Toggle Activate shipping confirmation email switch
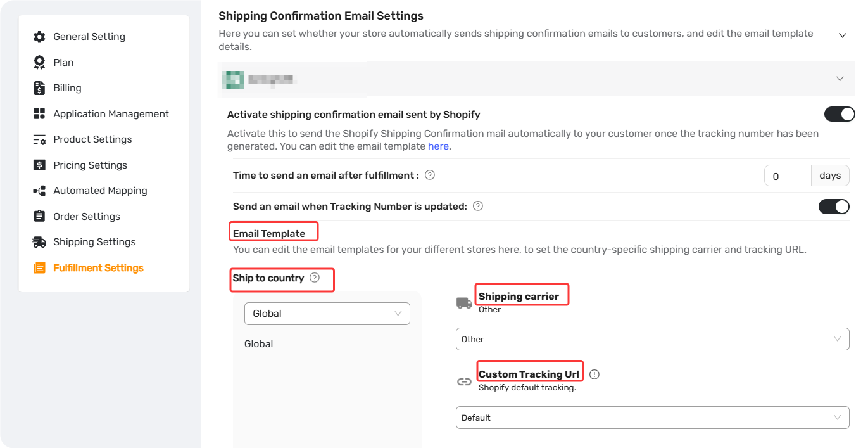This screenshot has height=448, width=868. coord(840,114)
